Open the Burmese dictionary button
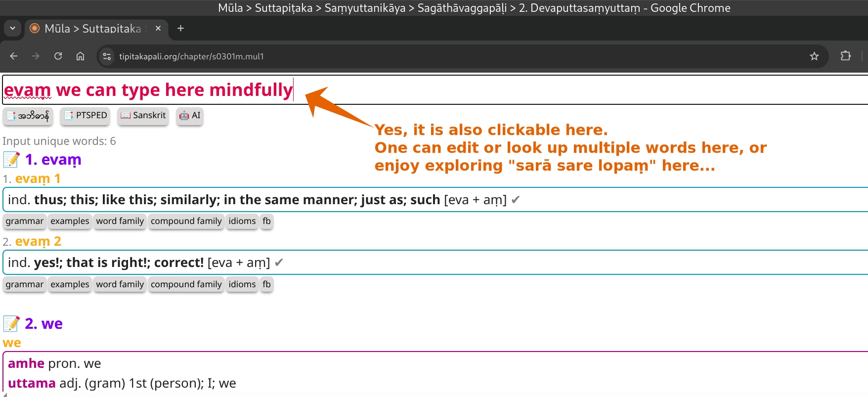 coord(28,116)
